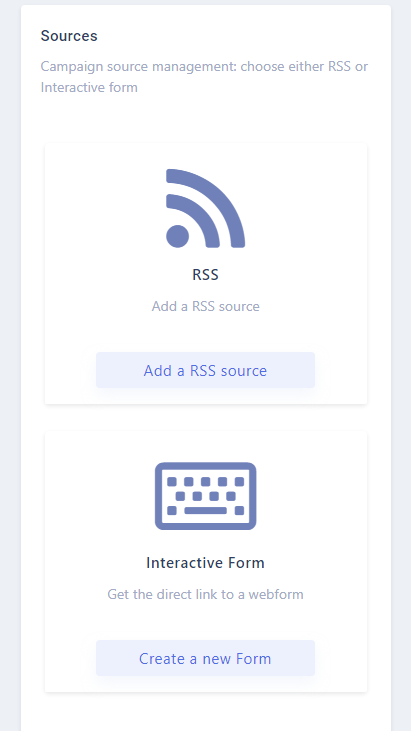Click the Sources heading
The width and height of the screenshot is (411, 731).
click(x=69, y=36)
